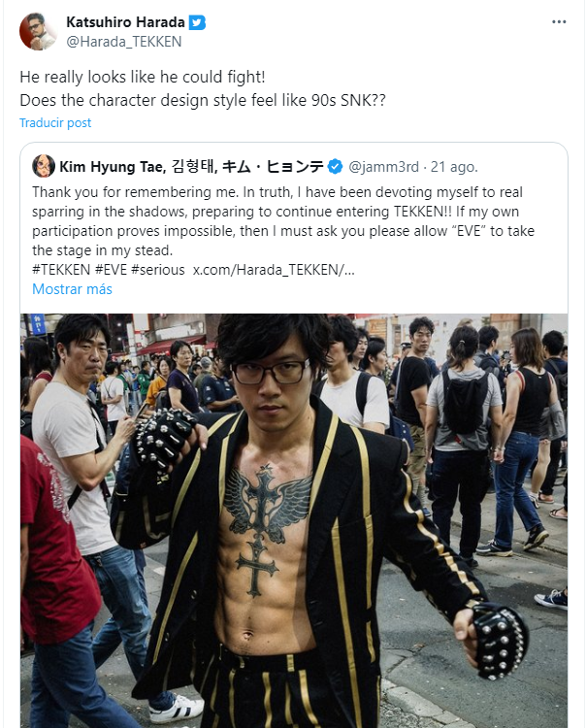
Task: Open the three-dot more options menu
Action: [x=559, y=21]
